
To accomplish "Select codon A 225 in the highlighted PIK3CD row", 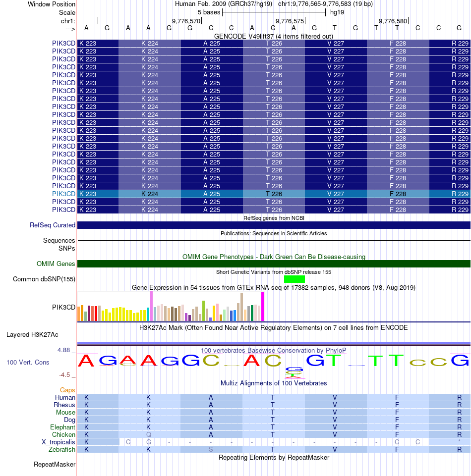I will (212, 194).
